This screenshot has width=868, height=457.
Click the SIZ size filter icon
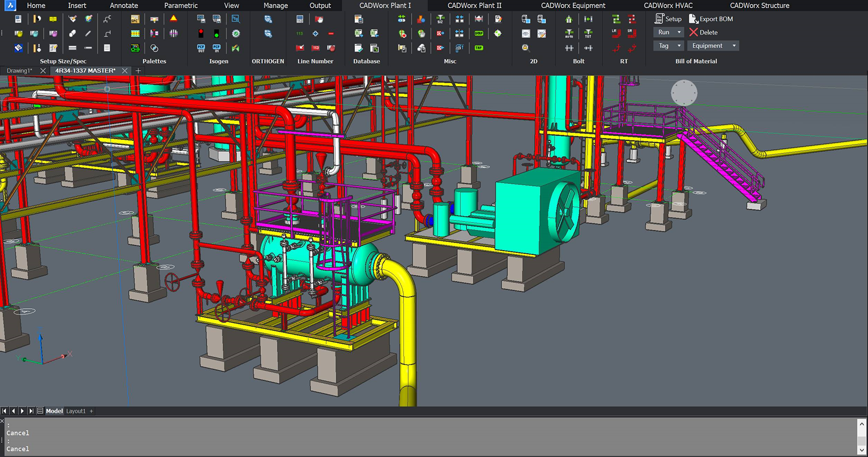pyautogui.click(x=440, y=19)
